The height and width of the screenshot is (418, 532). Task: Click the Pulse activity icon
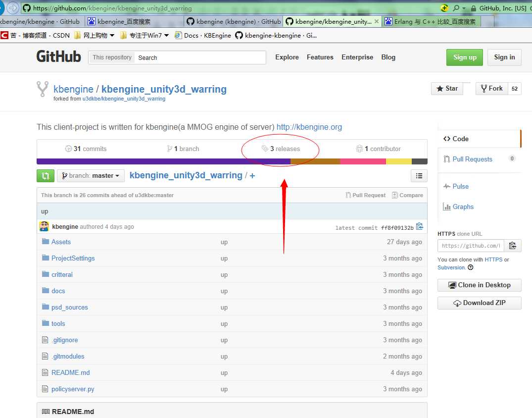coord(447,186)
